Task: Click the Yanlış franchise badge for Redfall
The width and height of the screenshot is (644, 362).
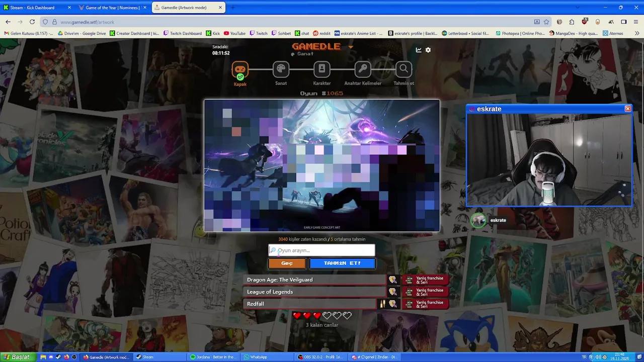Action: [425, 304]
